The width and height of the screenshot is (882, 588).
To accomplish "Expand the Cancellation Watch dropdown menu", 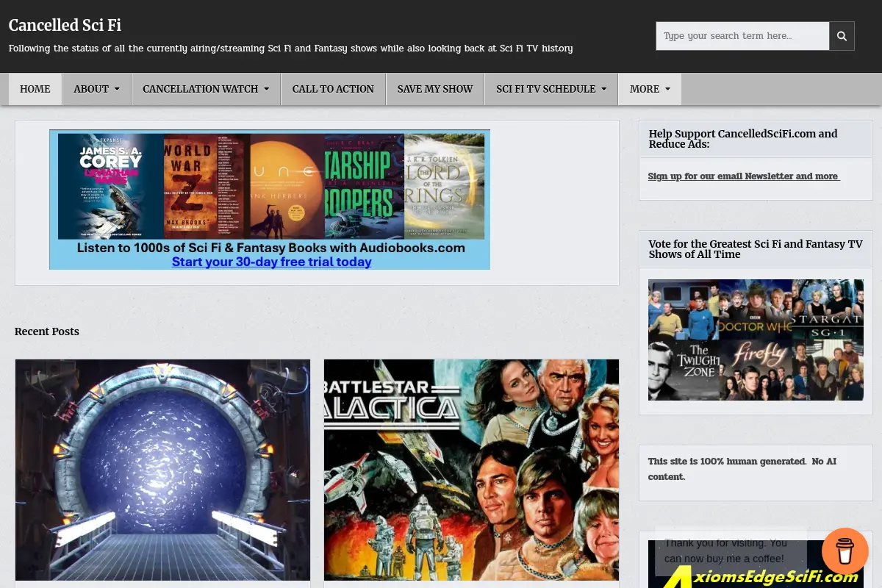I will [x=206, y=89].
